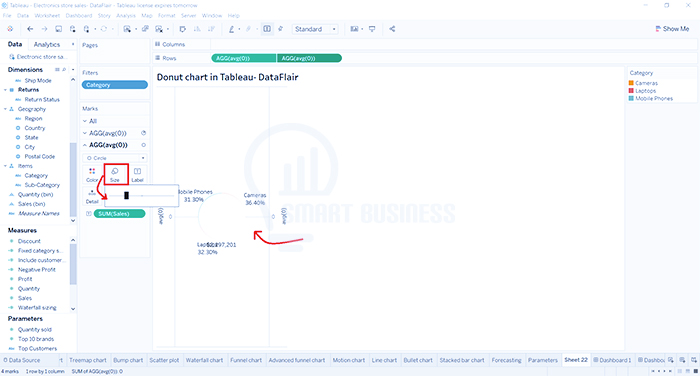Open the Size control on Marks card
This screenshot has height=376, width=700.
pyautogui.click(x=115, y=174)
